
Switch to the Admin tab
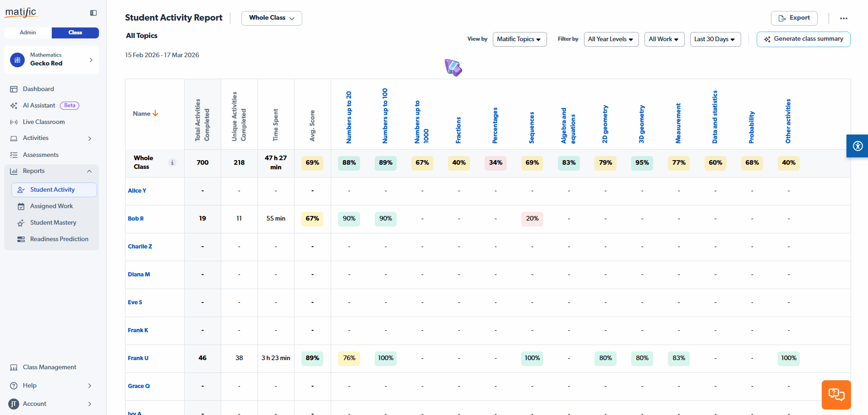tap(27, 32)
